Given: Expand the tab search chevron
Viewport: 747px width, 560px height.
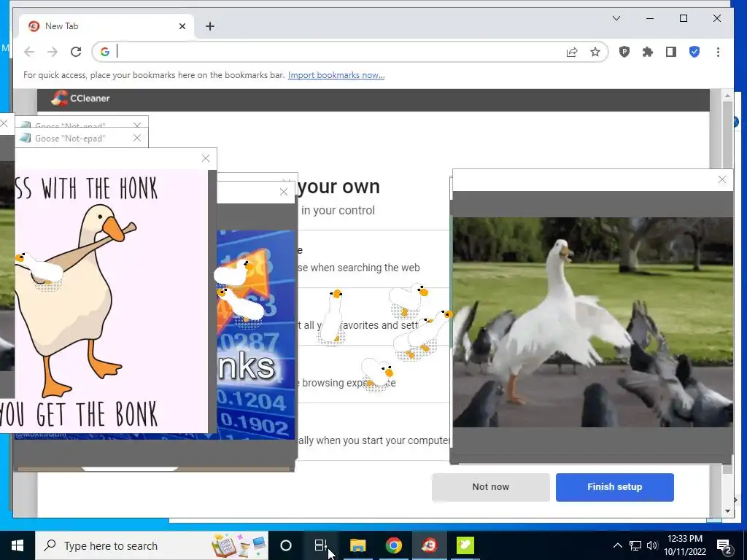Looking at the screenshot, I should (616, 18).
